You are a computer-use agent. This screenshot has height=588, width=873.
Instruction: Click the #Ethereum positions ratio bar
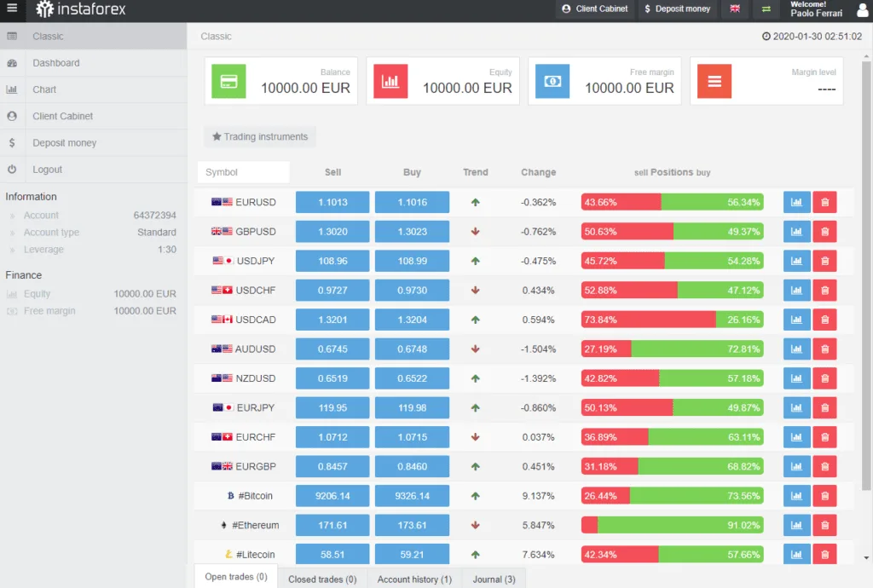click(672, 525)
